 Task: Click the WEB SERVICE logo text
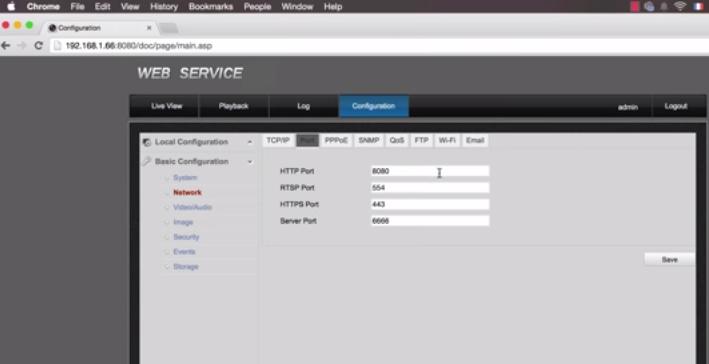[190, 73]
